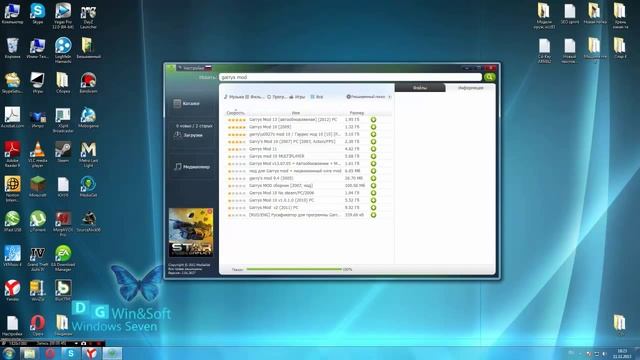Expand the Расширенный поиск advanced search

[369, 97]
